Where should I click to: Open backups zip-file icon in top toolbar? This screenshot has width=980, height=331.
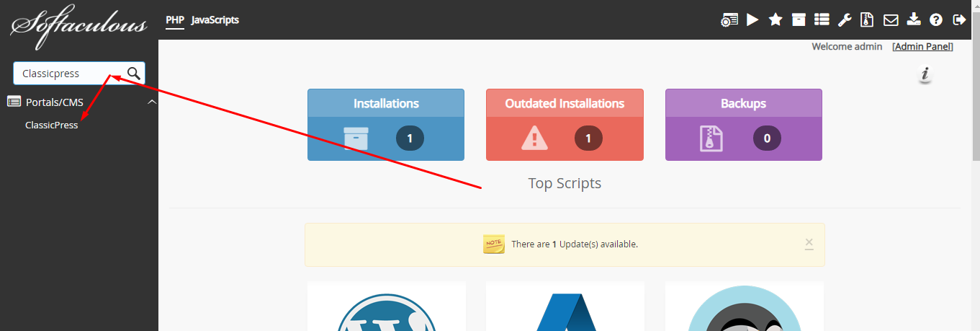click(x=867, y=19)
